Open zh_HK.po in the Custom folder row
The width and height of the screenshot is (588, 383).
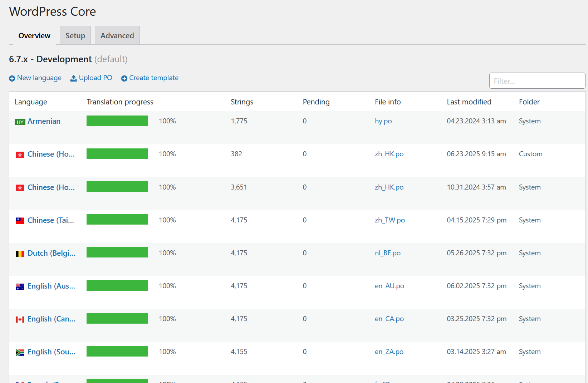click(x=389, y=154)
